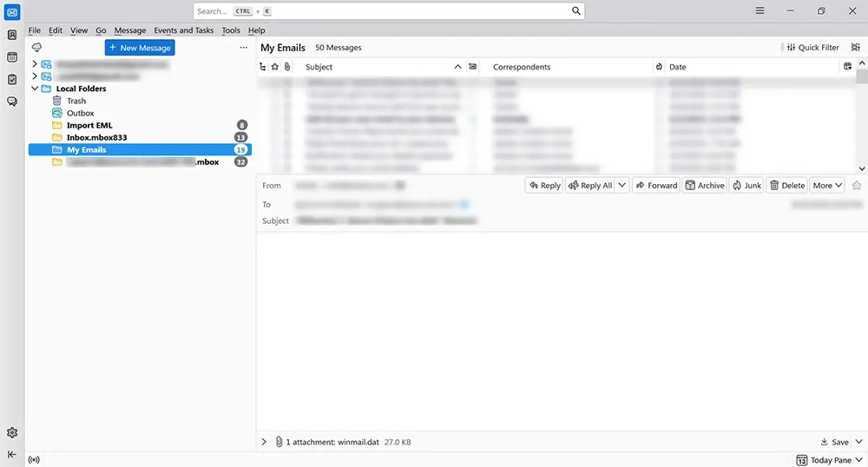
Task: Save the winmail.dat attachment
Action: click(x=835, y=442)
